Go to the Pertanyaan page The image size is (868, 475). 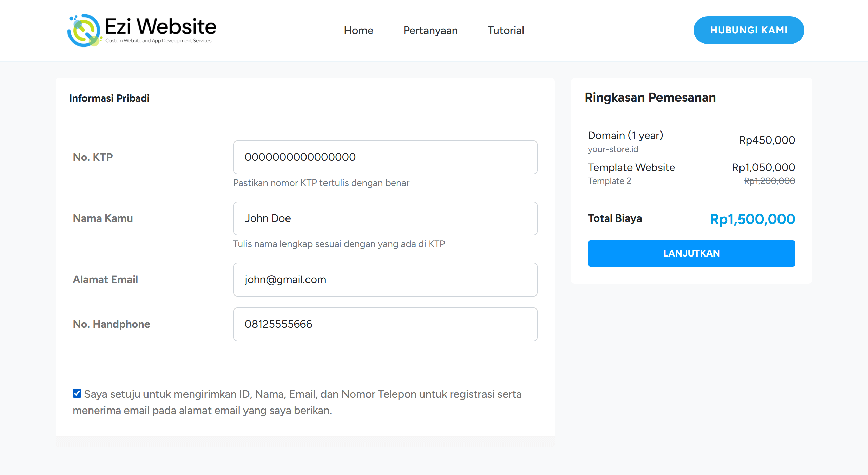click(x=430, y=31)
